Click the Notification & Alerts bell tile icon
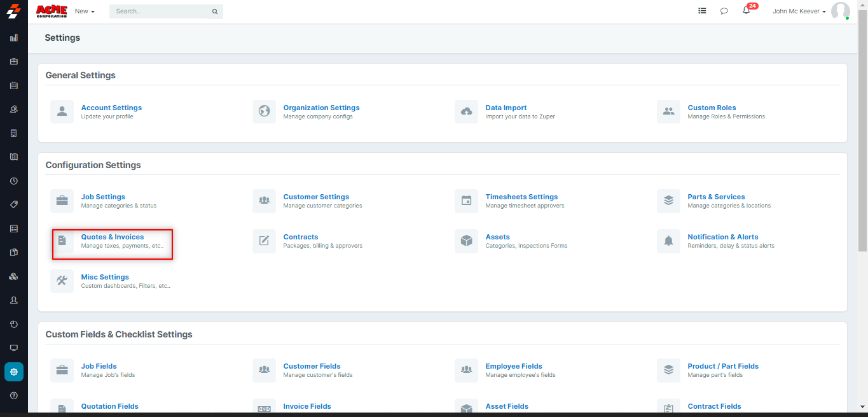The image size is (868, 417). (x=668, y=241)
